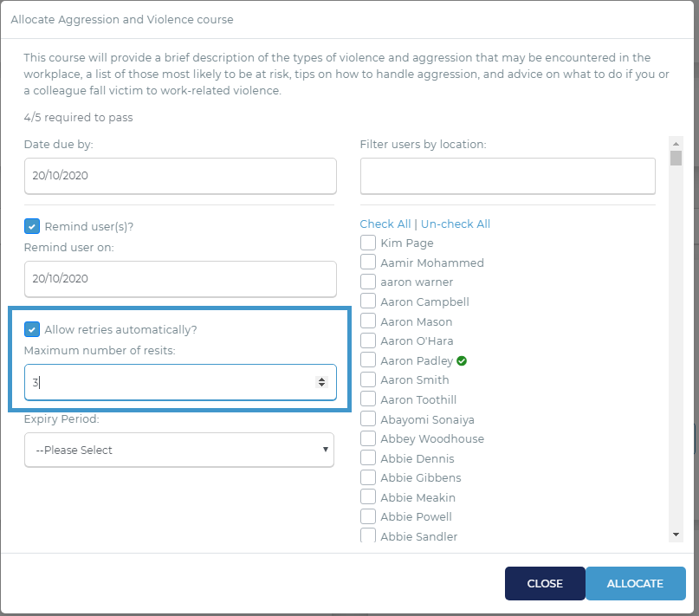
Task: Click the resits number spinner arrows
Action: (321, 382)
